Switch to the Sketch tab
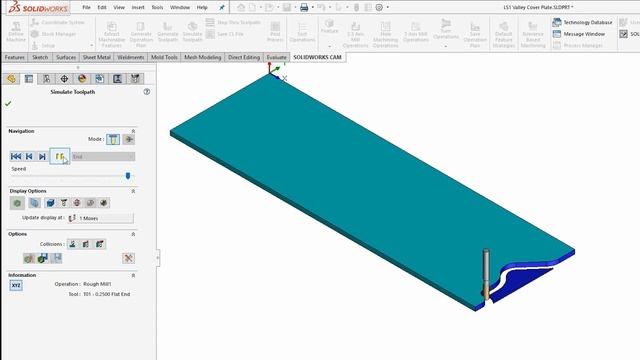This screenshot has height=360, width=640. click(40, 57)
